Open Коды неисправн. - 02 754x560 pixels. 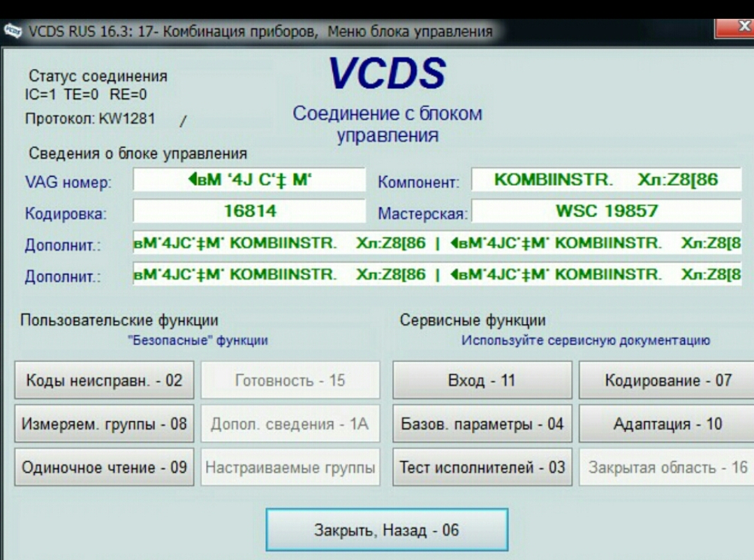click(104, 380)
